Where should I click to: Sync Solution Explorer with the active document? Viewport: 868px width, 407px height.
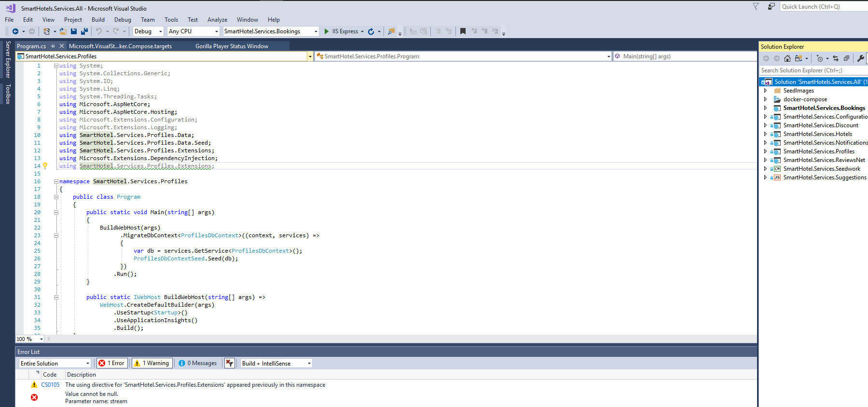836,58
